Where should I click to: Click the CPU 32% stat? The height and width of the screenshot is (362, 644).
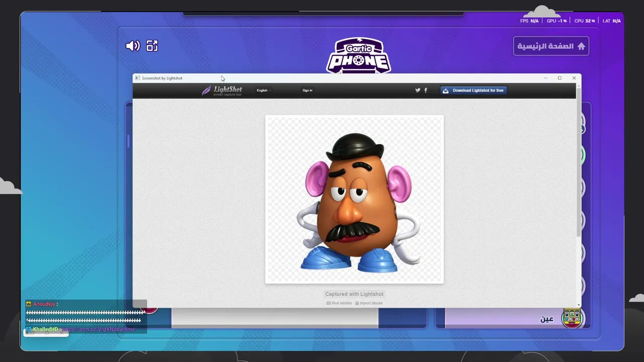(585, 21)
